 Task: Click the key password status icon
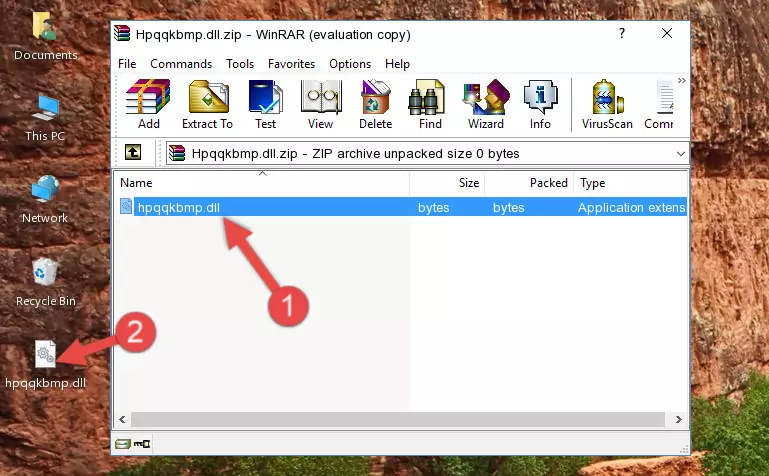coord(142,444)
